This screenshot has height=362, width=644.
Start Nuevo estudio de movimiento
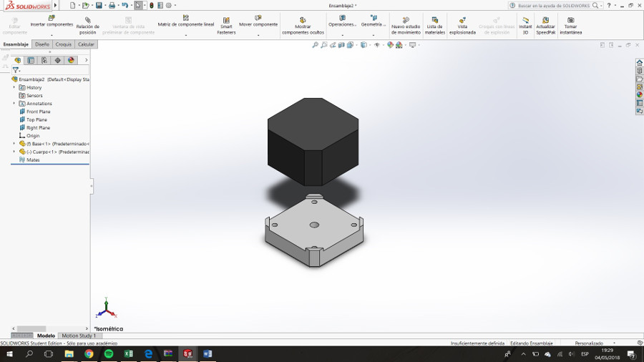406,26
